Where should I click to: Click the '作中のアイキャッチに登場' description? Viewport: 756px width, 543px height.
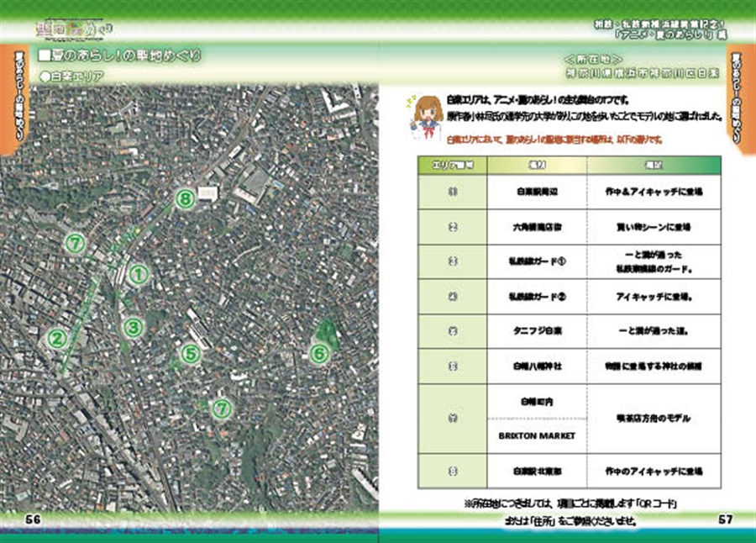coord(654,471)
